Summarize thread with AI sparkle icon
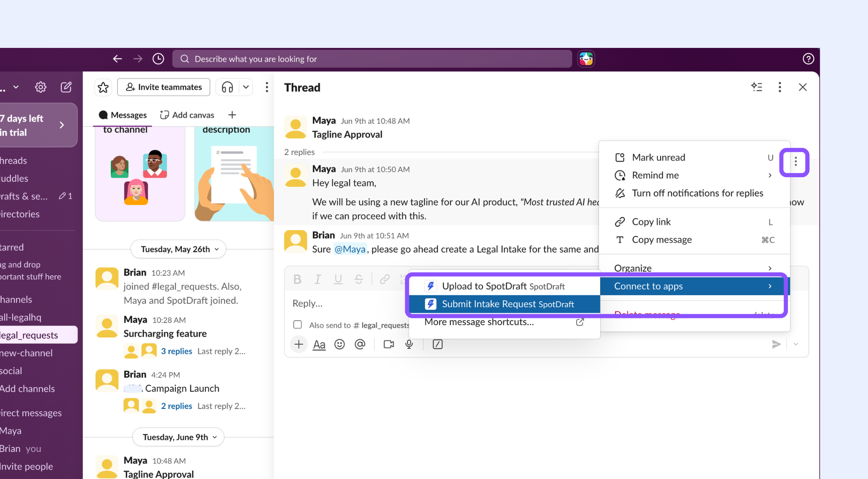This screenshot has width=868, height=479. tap(757, 87)
